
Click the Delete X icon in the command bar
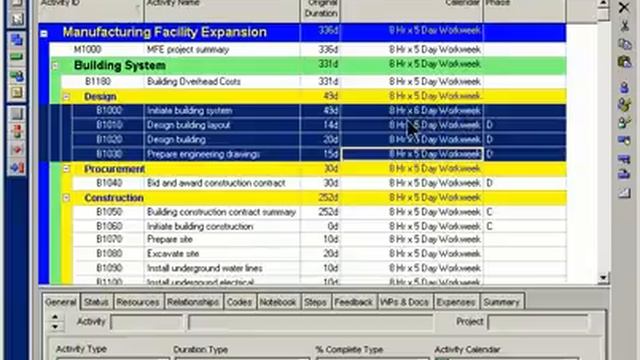[624, 7]
